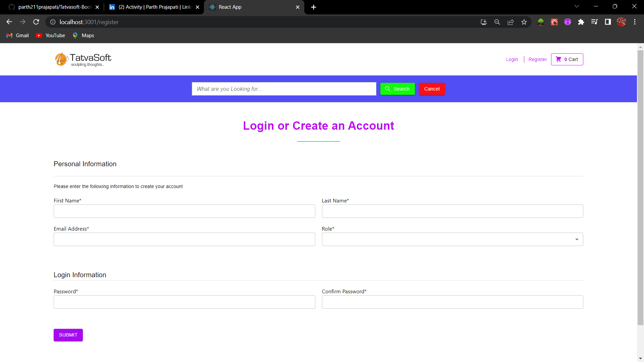Open the YouTube bookmark shortcut
The width and height of the screenshot is (644, 362).
point(50,35)
